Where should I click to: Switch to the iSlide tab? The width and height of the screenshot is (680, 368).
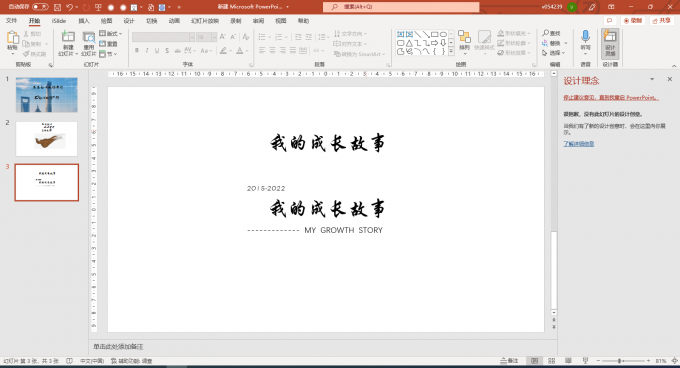59,21
